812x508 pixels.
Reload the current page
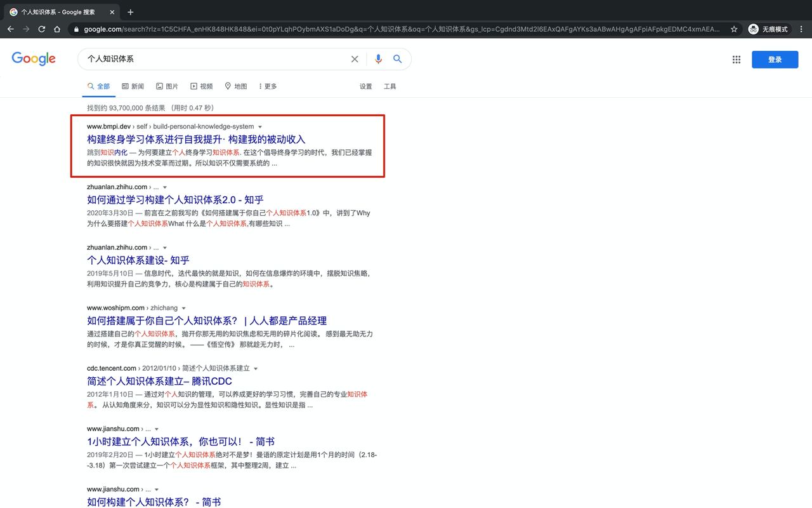click(x=42, y=29)
